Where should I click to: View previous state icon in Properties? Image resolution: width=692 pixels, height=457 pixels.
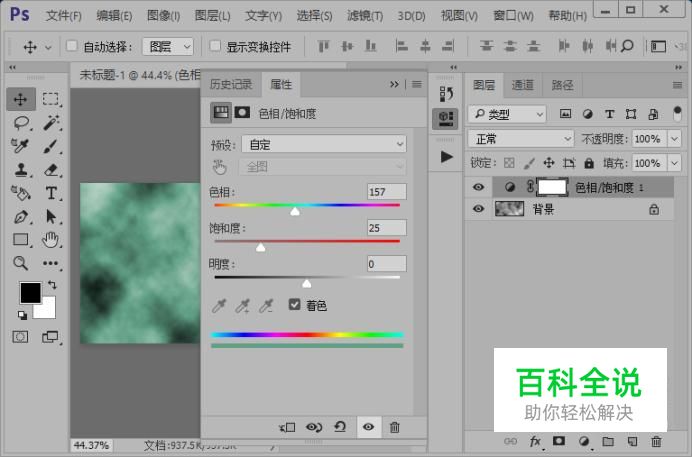[314, 427]
